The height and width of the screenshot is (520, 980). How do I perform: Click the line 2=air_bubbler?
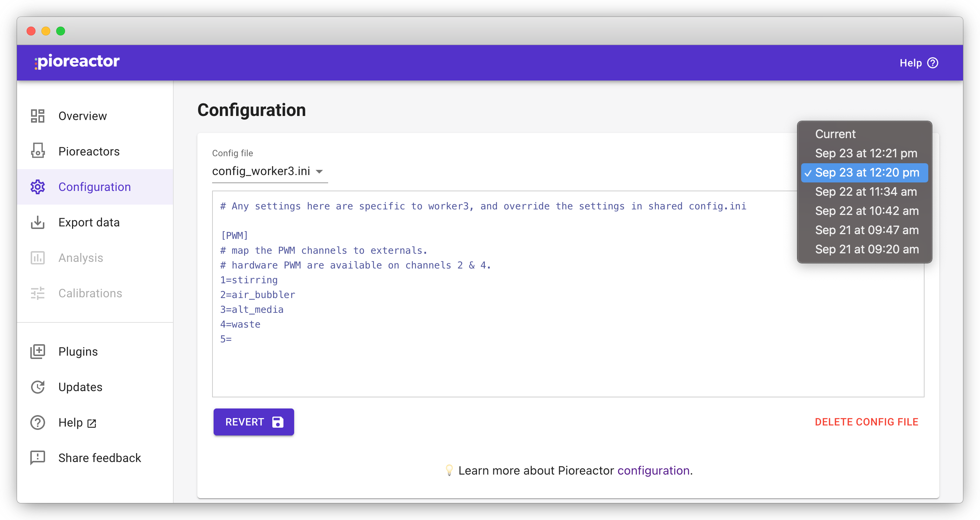(x=258, y=295)
